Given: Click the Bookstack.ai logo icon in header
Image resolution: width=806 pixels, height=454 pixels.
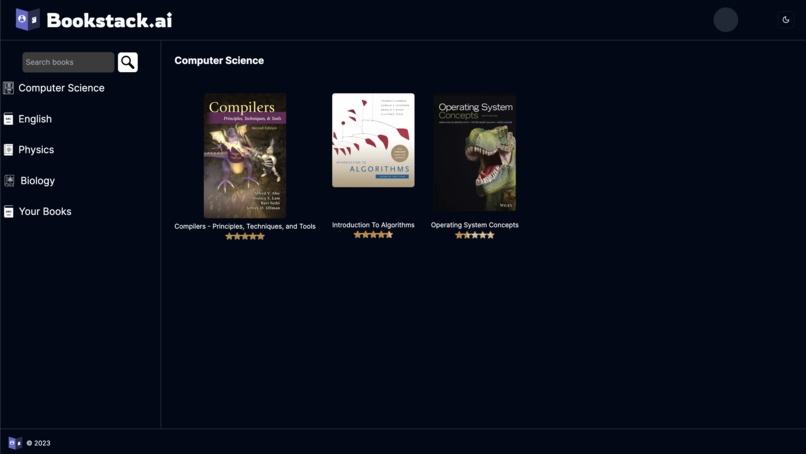Looking at the screenshot, I should pyautogui.click(x=28, y=20).
